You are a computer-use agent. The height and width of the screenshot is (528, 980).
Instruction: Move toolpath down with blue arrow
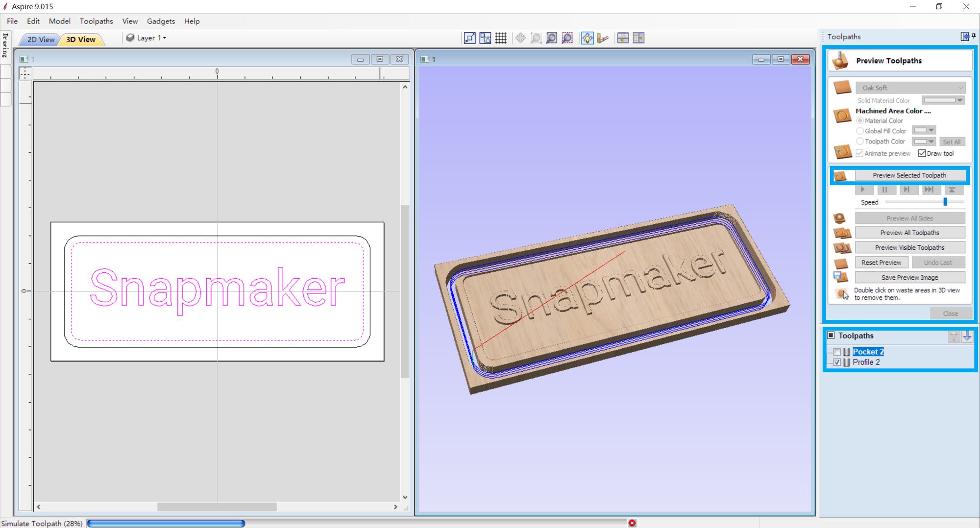point(967,336)
